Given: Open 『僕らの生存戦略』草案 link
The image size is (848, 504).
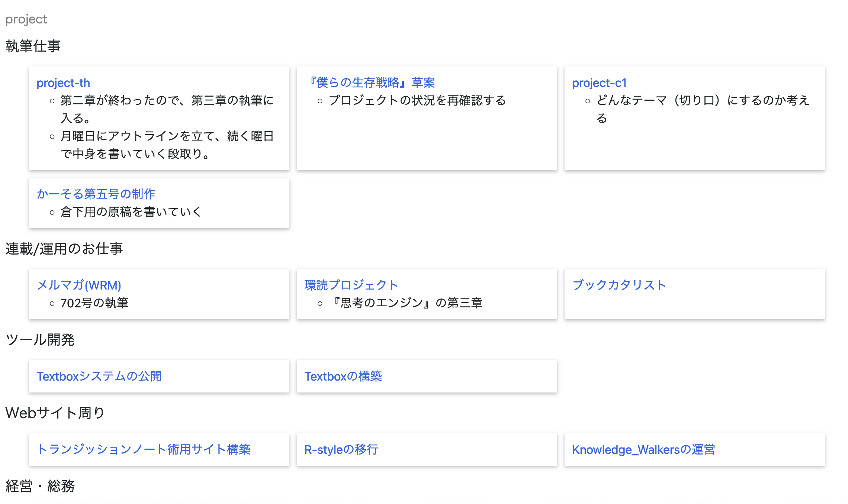Looking at the screenshot, I should coord(372,83).
